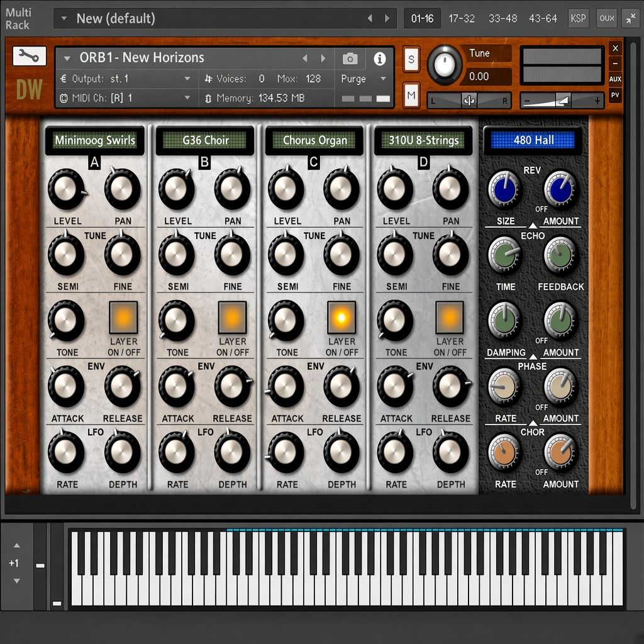Select the previous instrument preset arrow
This screenshot has width=644, height=644.
305,58
